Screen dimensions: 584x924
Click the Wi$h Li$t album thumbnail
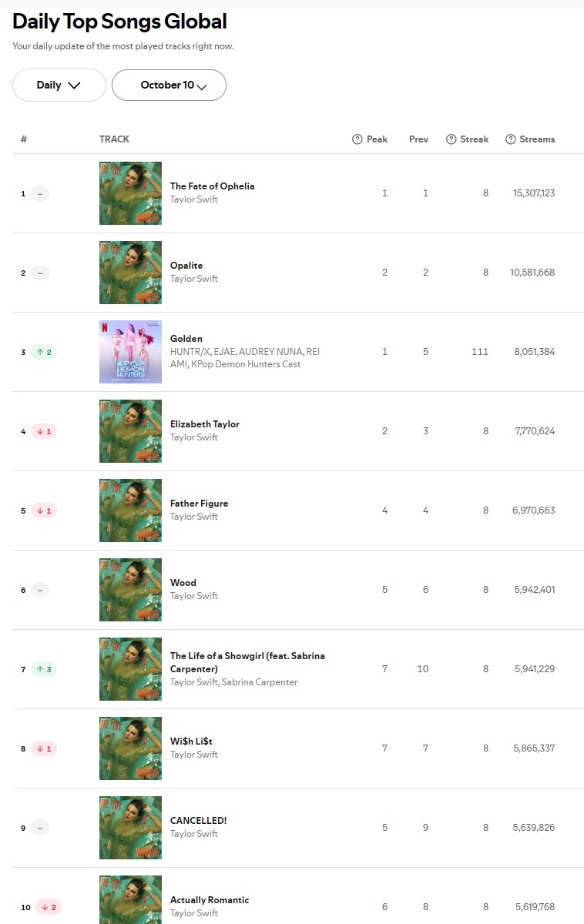(x=130, y=748)
